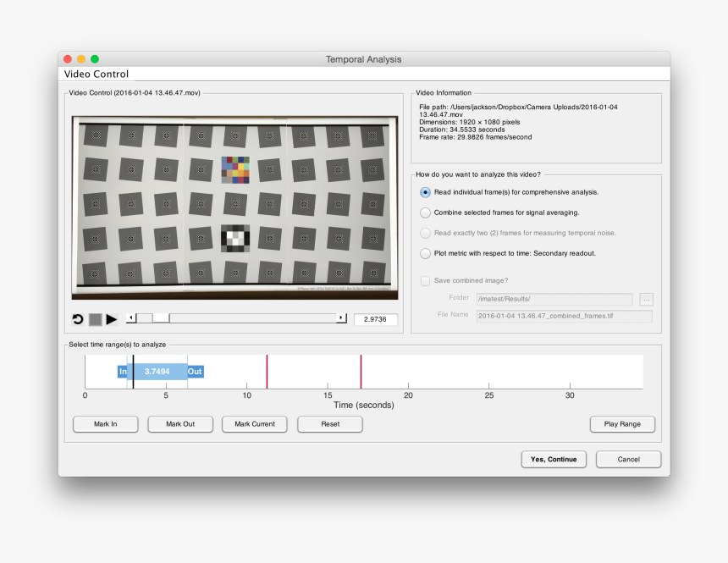This screenshot has height=563, width=728.
Task: Click the left arrow of video scrubber
Action: click(x=131, y=318)
